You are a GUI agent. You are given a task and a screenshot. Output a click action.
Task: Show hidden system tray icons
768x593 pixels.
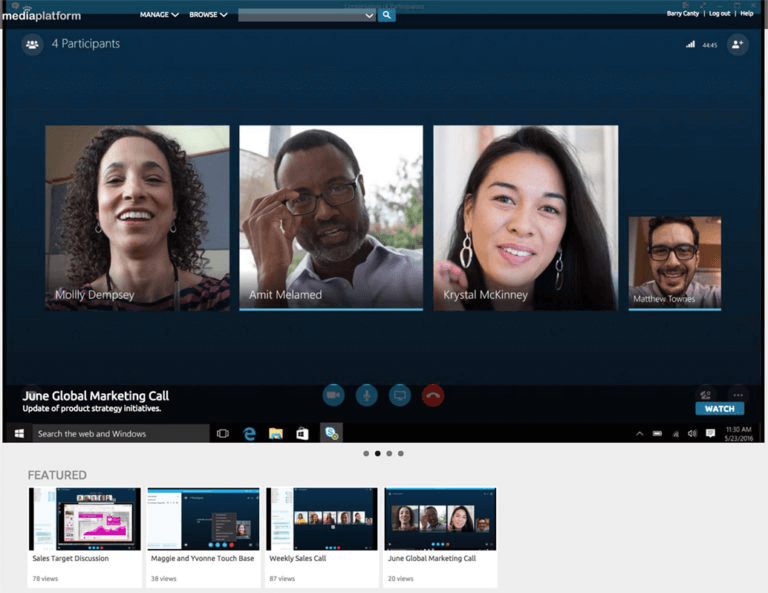639,433
